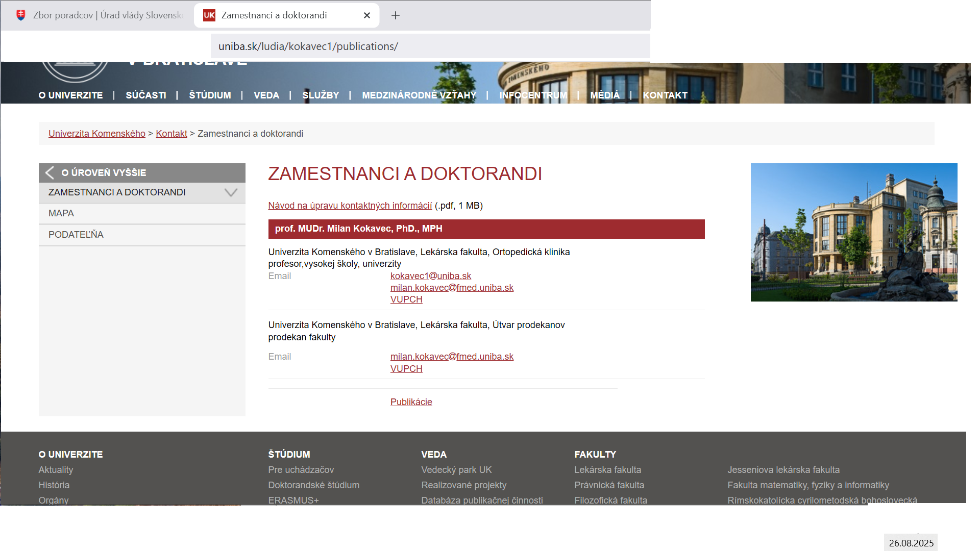Email kokavec1@uniba.sk link

431,276
